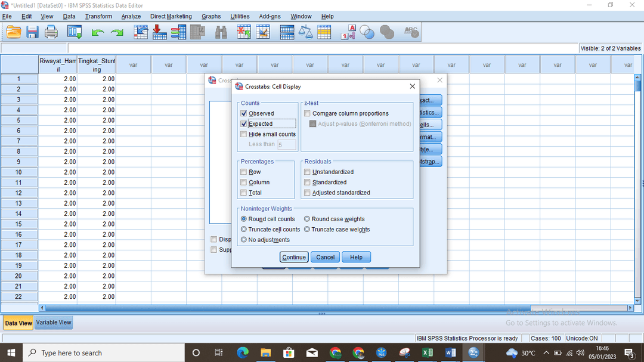Click Continue in Cell Display dialog
644x362 pixels.
point(293,257)
